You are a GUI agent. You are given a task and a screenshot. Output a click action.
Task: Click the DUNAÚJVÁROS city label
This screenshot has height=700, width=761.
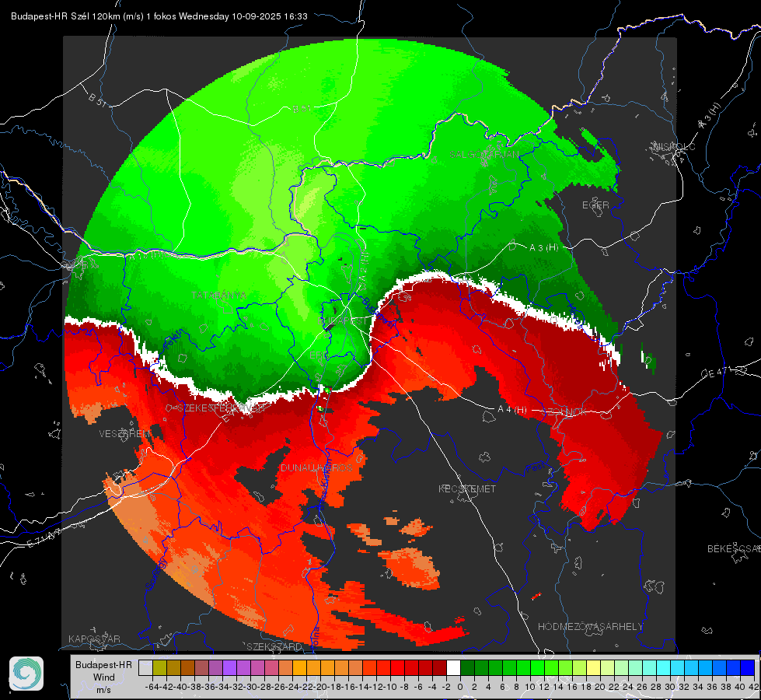(316, 467)
